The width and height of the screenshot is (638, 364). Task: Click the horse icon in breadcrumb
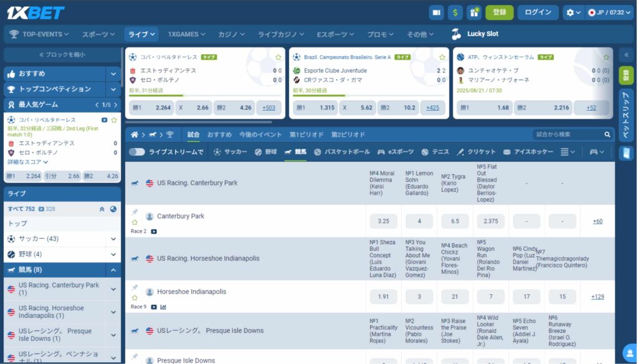point(153,134)
